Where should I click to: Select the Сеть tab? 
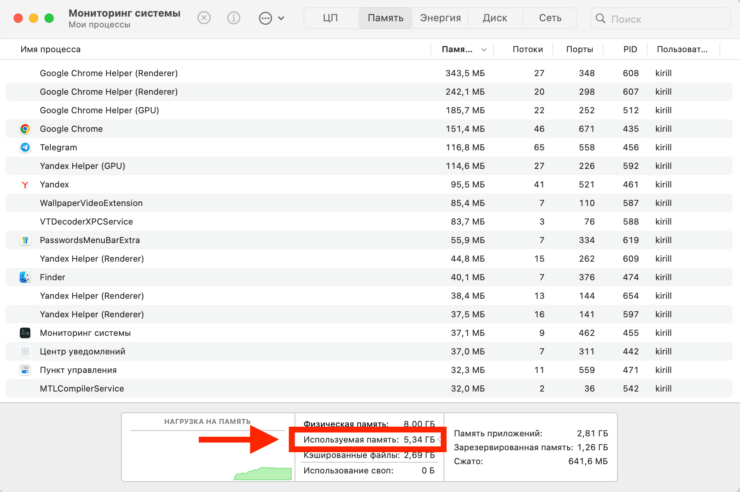pos(550,18)
